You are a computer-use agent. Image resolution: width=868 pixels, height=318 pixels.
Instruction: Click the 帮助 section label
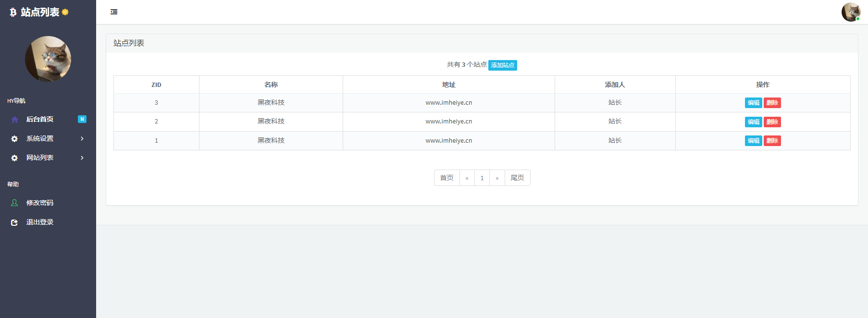(x=13, y=184)
